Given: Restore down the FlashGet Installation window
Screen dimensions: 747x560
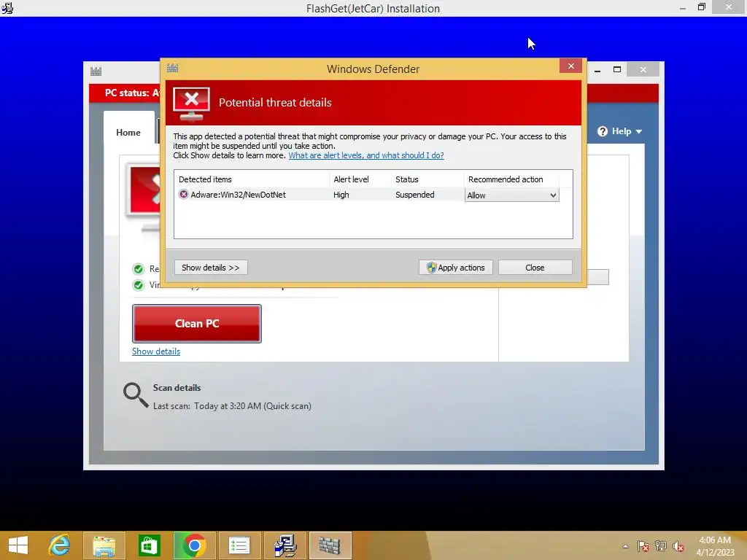Looking at the screenshot, I should coord(701,7).
